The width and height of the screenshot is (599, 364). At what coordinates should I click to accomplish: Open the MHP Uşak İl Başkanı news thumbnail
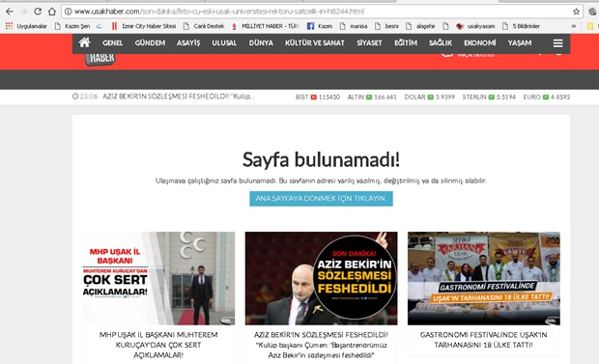coord(158,278)
